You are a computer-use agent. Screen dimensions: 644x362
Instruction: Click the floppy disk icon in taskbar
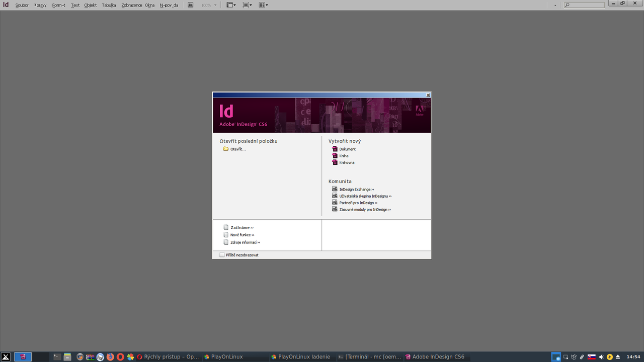[x=100, y=357]
